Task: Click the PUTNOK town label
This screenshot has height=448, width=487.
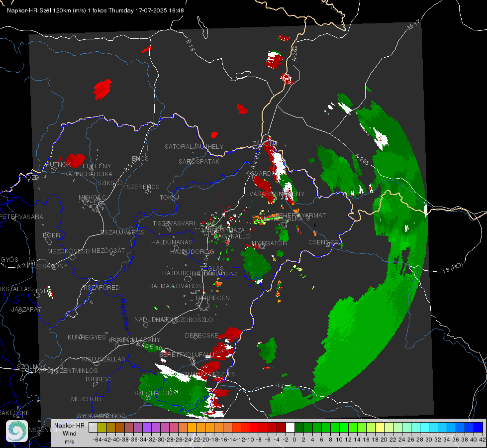Action: point(58,164)
